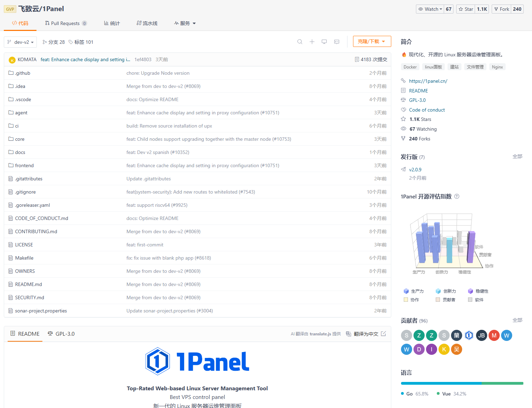
Task: Open the Web IDE monitor icon
Action: 324,42
